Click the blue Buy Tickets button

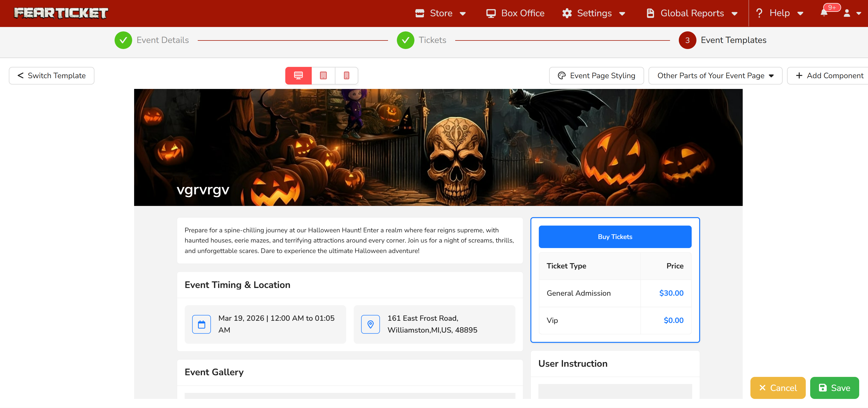[615, 236]
